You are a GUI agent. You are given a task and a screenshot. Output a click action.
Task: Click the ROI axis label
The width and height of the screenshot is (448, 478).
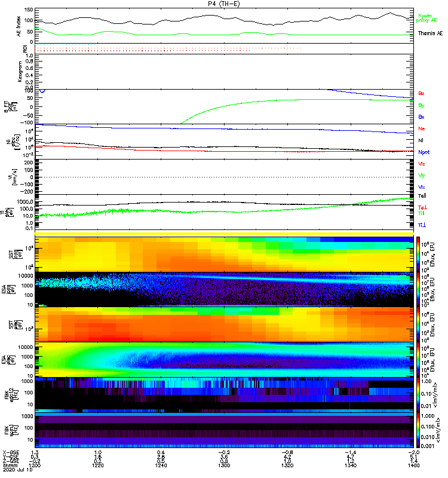[x=25, y=48]
